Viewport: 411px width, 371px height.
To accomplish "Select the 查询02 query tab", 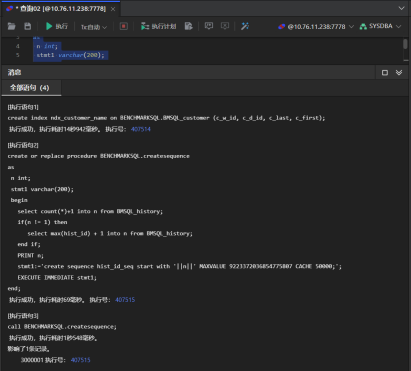I will pyautogui.click(x=61, y=9).
